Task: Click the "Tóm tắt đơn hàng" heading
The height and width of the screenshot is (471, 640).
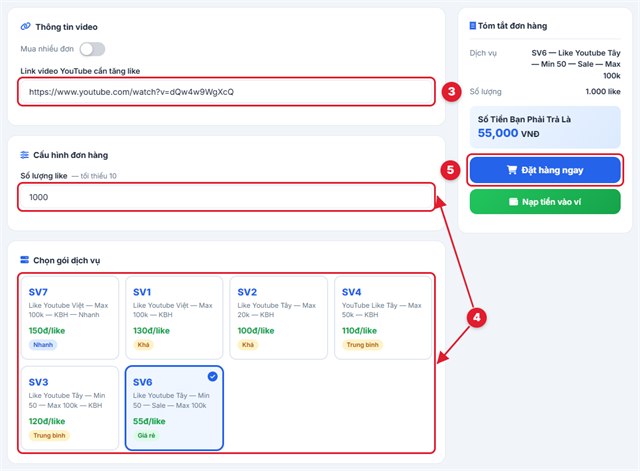Action: click(x=513, y=26)
